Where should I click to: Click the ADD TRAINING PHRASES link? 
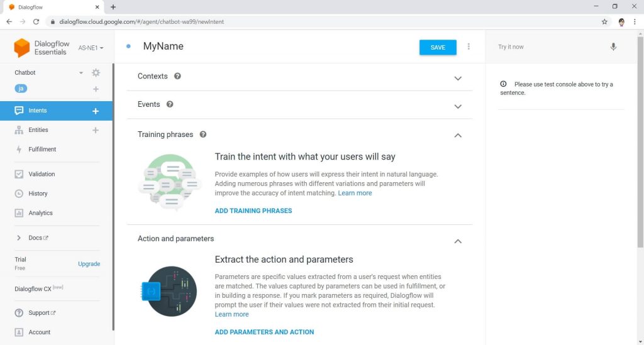point(253,211)
